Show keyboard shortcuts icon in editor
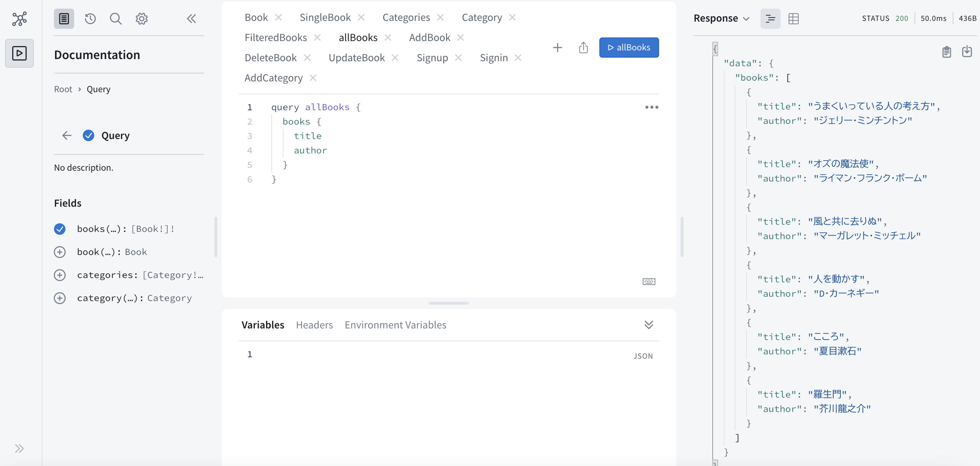Screen dimensions: 980x466 (649, 281)
